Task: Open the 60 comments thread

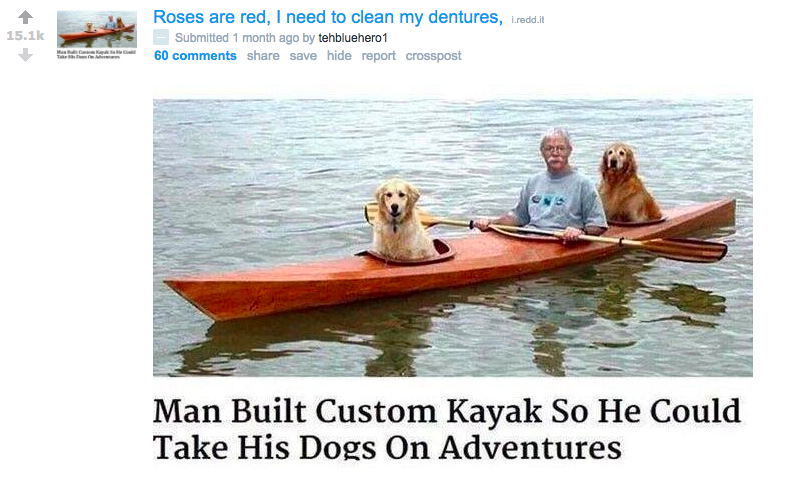Action: (x=196, y=55)
